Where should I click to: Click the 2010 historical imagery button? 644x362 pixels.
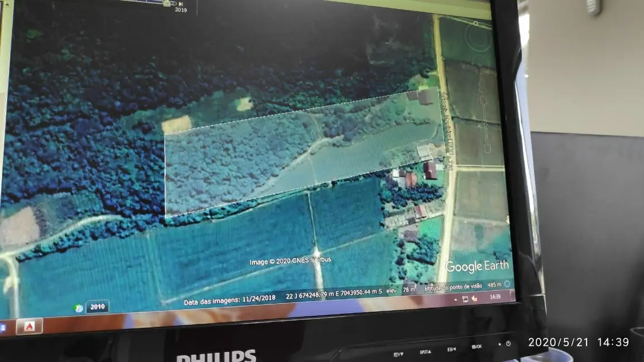pos(97,306)
